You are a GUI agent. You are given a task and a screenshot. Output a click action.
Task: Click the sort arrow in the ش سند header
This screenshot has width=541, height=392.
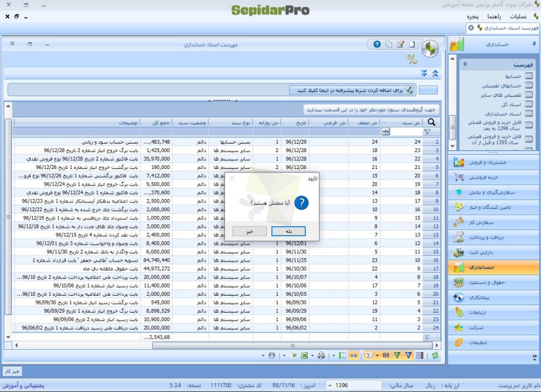click(384, 123)
